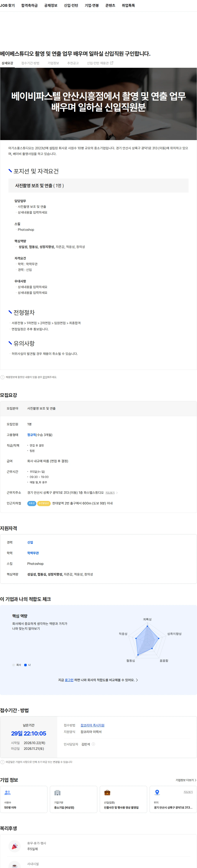Viewport: 197px width, 868px height.
Task: Click the briefcase icon in 산업(업종) card
Action: [107, 792]
